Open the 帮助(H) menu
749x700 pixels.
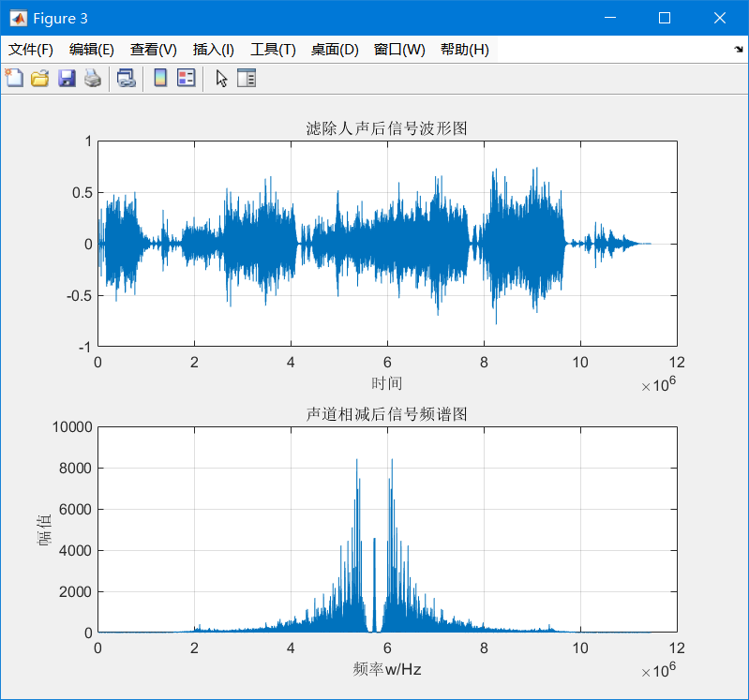(464, 49)
